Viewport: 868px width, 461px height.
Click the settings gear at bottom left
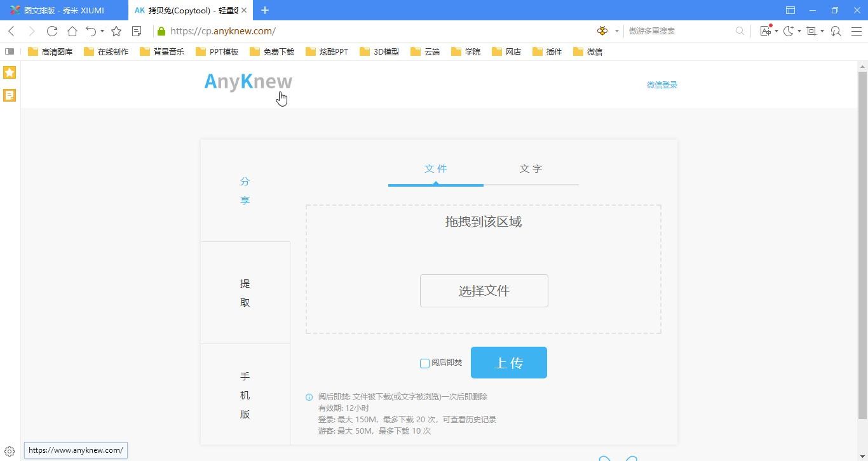coord(10,451)
